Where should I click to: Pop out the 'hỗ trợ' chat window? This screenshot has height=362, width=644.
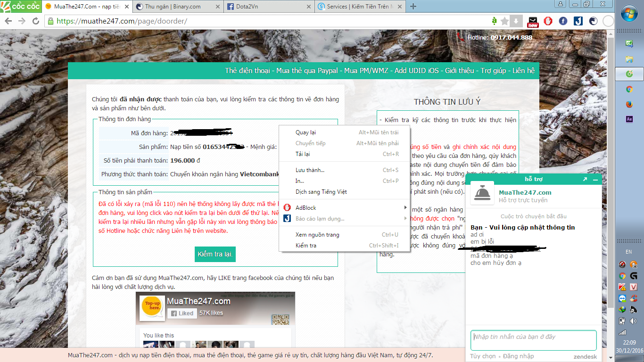tap(585, 179)
